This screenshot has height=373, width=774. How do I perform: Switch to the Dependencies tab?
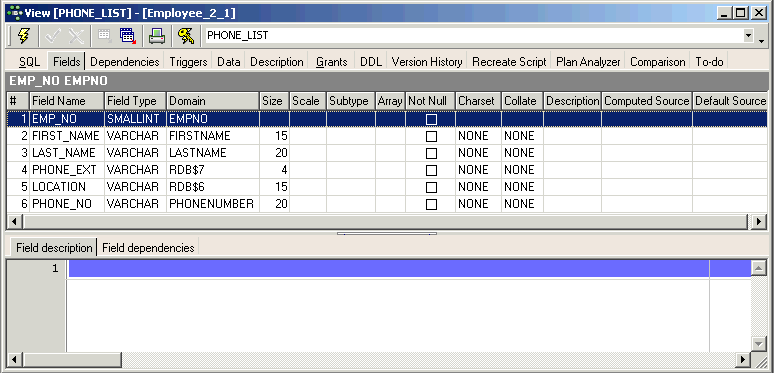click(125, 62)
